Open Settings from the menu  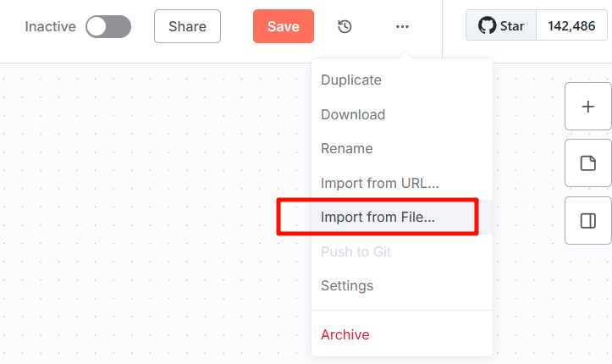coord(402,285)
